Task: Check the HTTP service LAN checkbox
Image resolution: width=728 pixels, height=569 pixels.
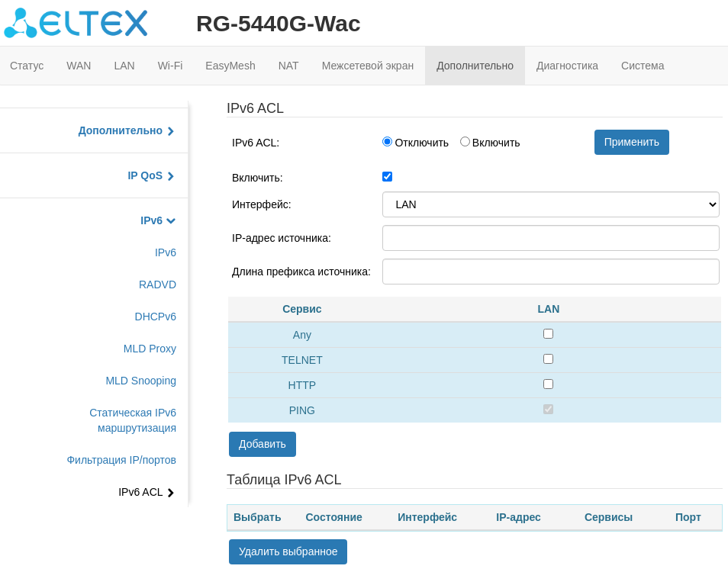Action: point(548,384)
